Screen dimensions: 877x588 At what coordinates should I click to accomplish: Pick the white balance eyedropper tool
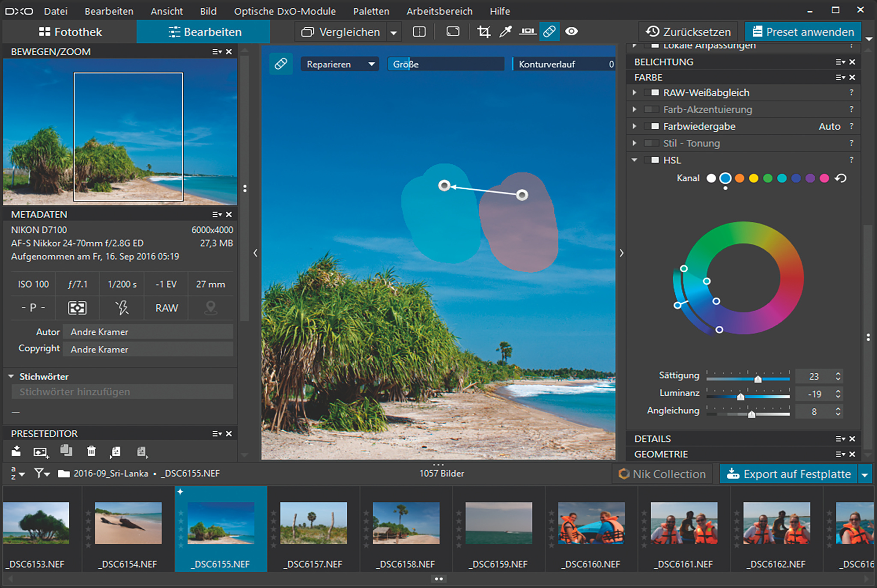pos(506,32)
